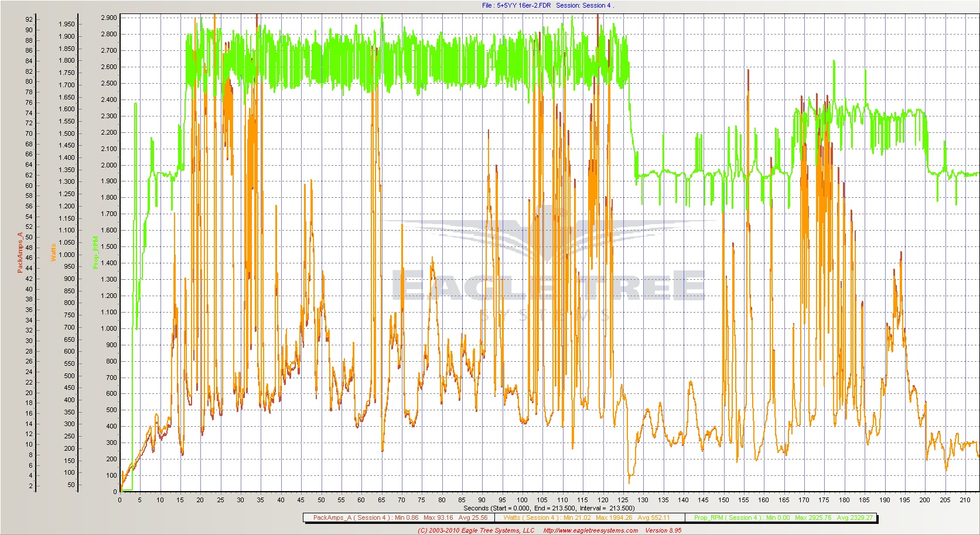Click the Eagle Tree Systems copyright text

[x=476, y=530]
